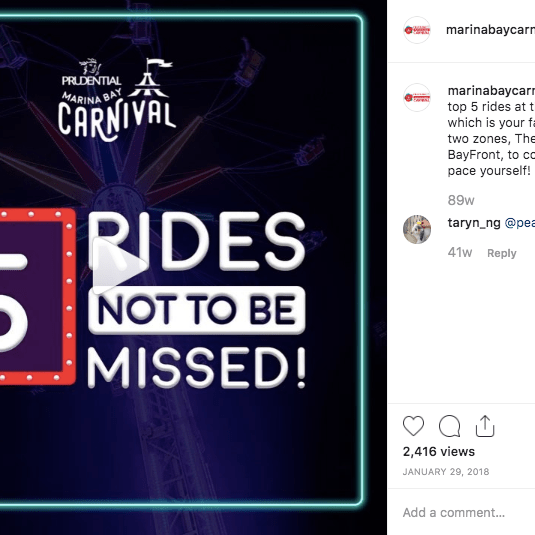The height and width of the screenshot is (535, 535).
Task: Reply to taryn_ng's comment
Action: pos(502,253)
